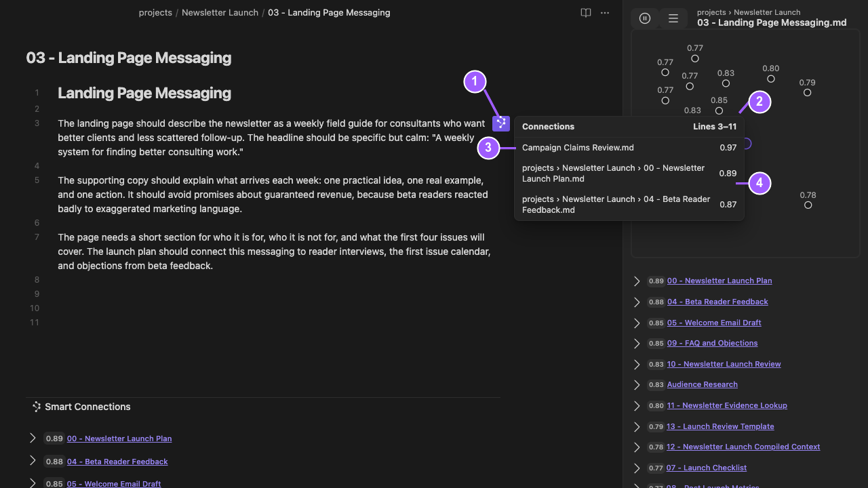Open 12 - Newsletter Launch Compiled Context link

pyautogui.click(x=743, y=447)
